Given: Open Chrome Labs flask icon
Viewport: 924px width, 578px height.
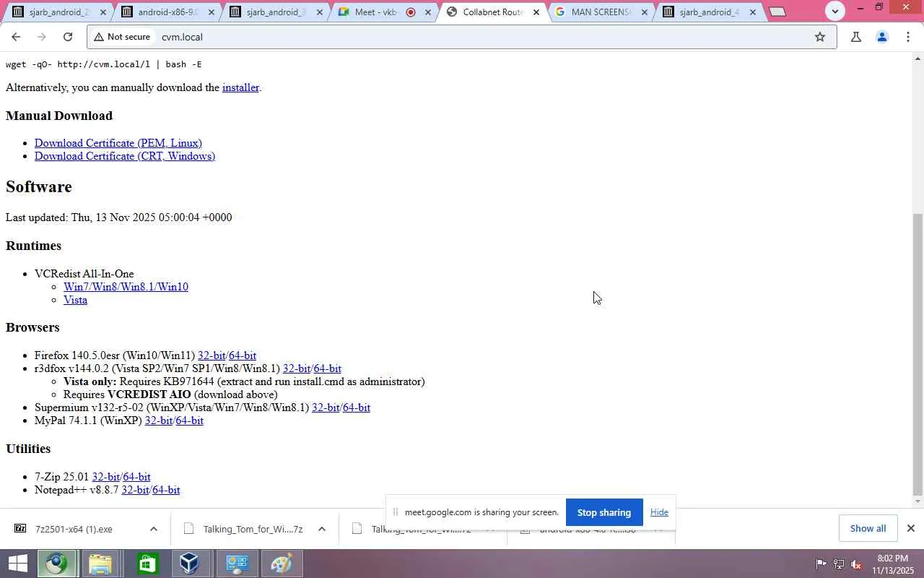Looking at the screenshot, I should [856, 37].
